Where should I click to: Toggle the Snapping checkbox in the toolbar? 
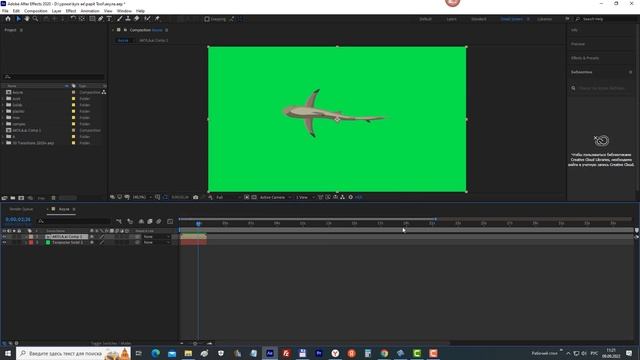(207, 19)
